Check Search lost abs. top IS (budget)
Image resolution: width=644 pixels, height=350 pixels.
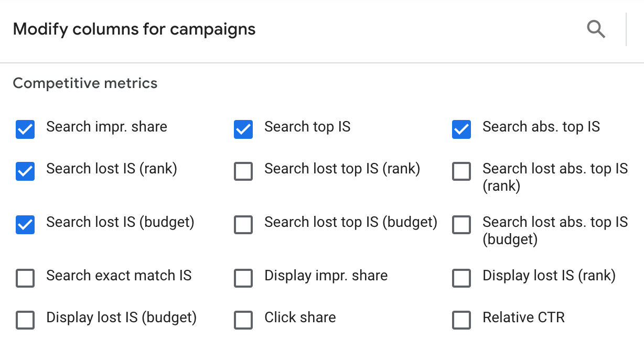461,225
